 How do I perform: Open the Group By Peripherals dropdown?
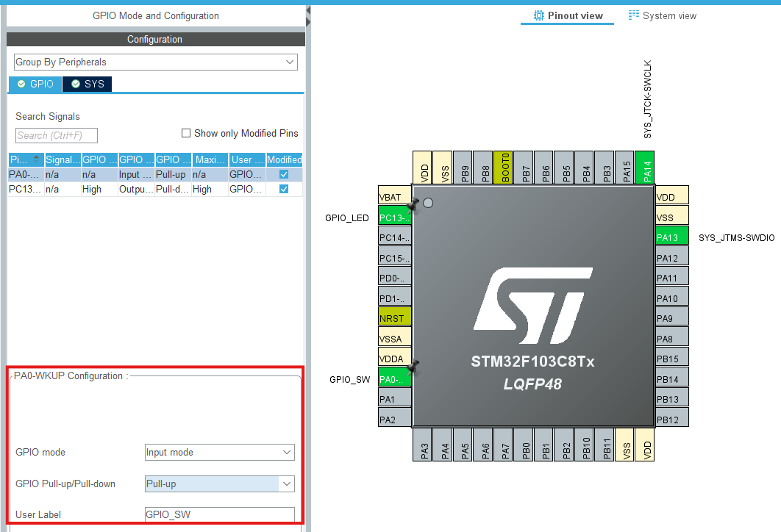click(155, 62)
